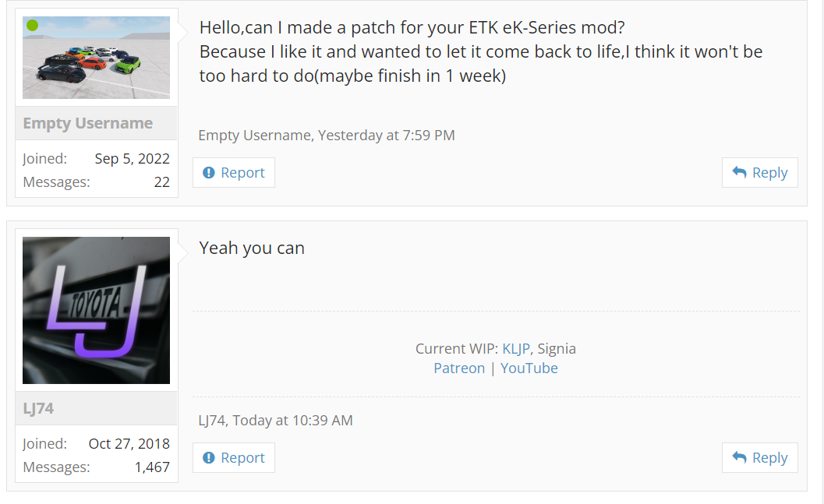Screen dimensions: 824x504
Task: View Empty Username's 22 messages count
Action: pyautogui.click(x=162, y=182)
